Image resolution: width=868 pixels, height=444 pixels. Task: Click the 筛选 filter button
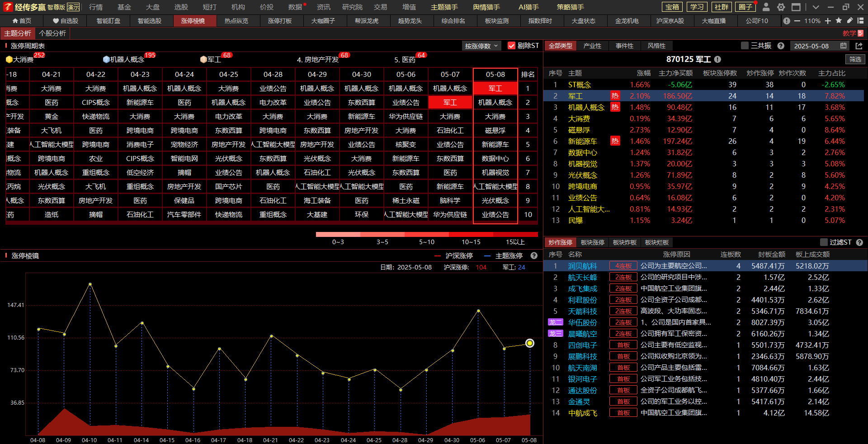tap(855, 59)
